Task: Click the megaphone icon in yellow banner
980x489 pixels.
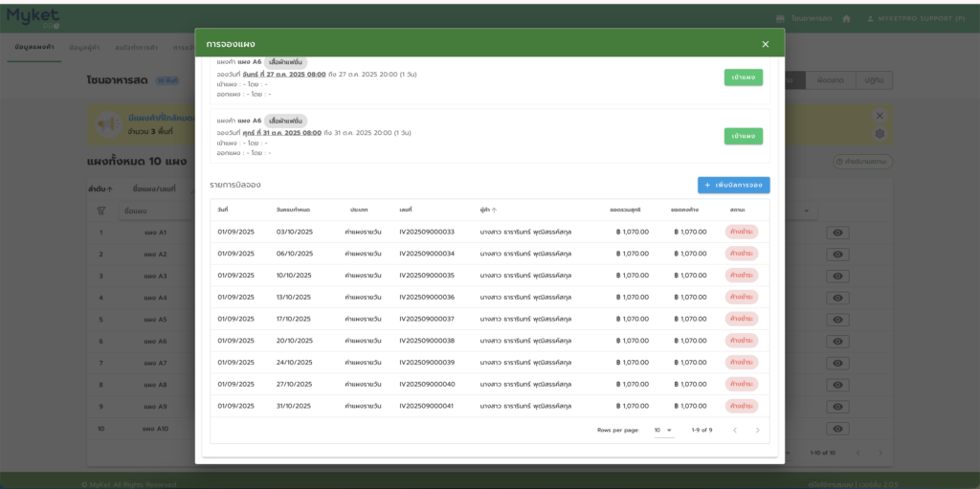Action: pyautogui.click(x=109, y=123)
